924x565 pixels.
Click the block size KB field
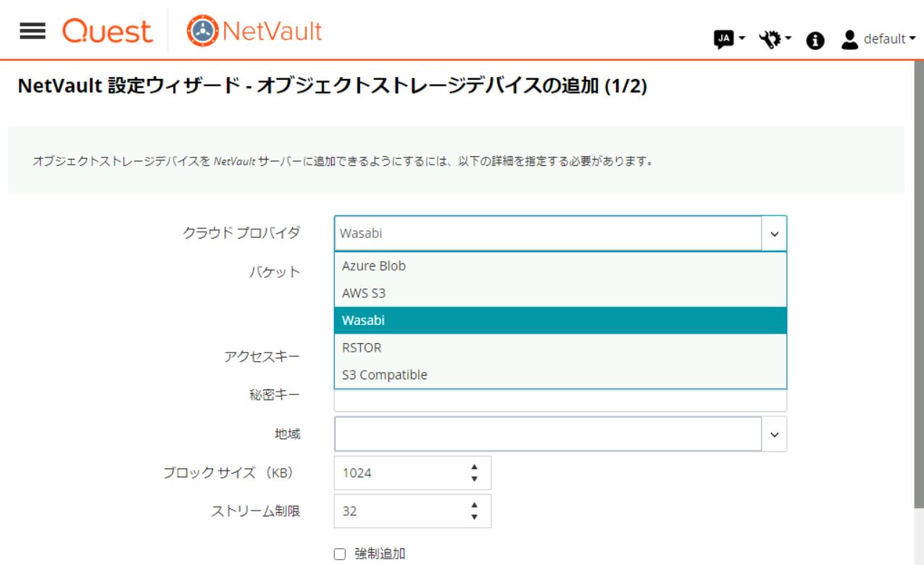click(399, 473)
